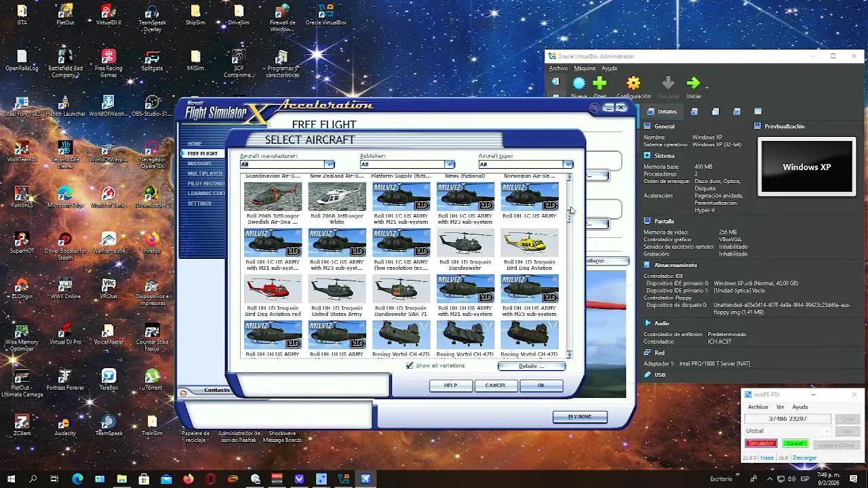This screenshot has height=488, width=868.
Task: Click Opera icon in taskbar
Action: click(210, 479)
